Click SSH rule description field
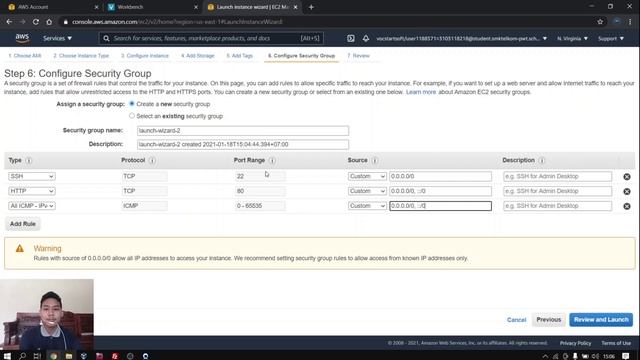Viewport: 640px width, 360px height. pos(558,176)
